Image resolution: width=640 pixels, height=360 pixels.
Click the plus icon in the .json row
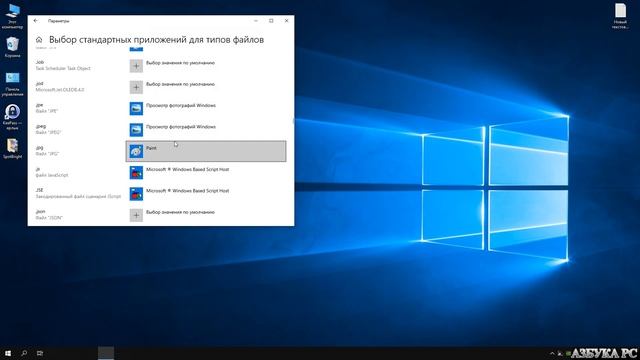[136, 215]
